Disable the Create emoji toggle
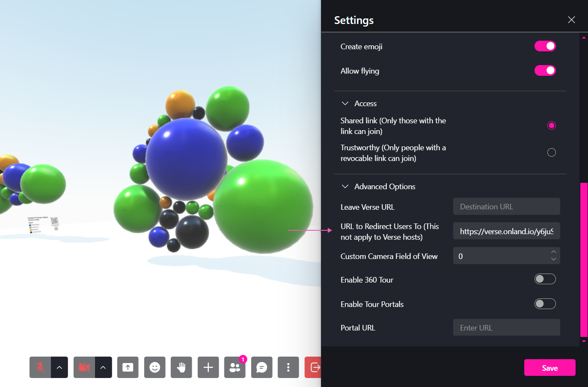The width and height of the screenshot is (588, 387). pyautogui.click(x=545, y=46)
